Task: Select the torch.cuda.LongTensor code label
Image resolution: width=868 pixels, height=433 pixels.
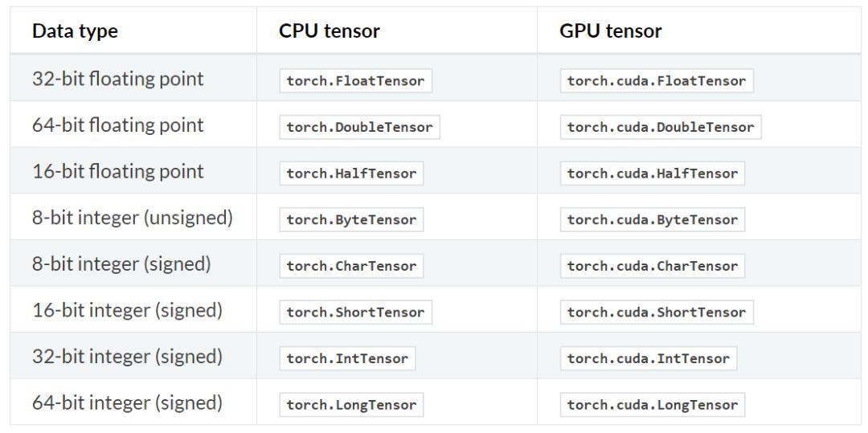Action: pos(652,405)
